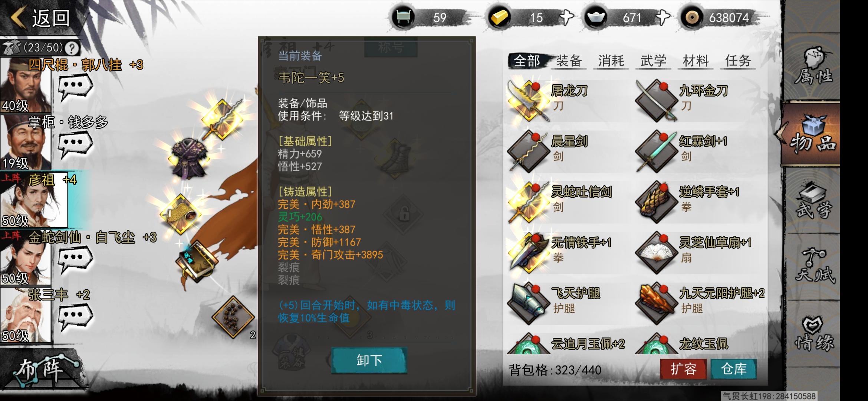Viewport: 868px width, 401px height.
Task: Open the 仓库 storage button
Action: click(733, 369)
